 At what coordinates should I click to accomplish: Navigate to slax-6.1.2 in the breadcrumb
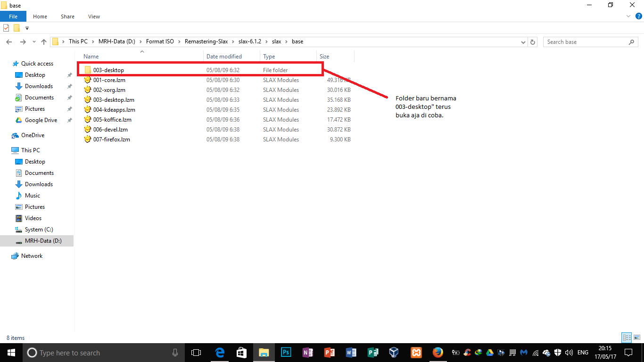point(249,41)
